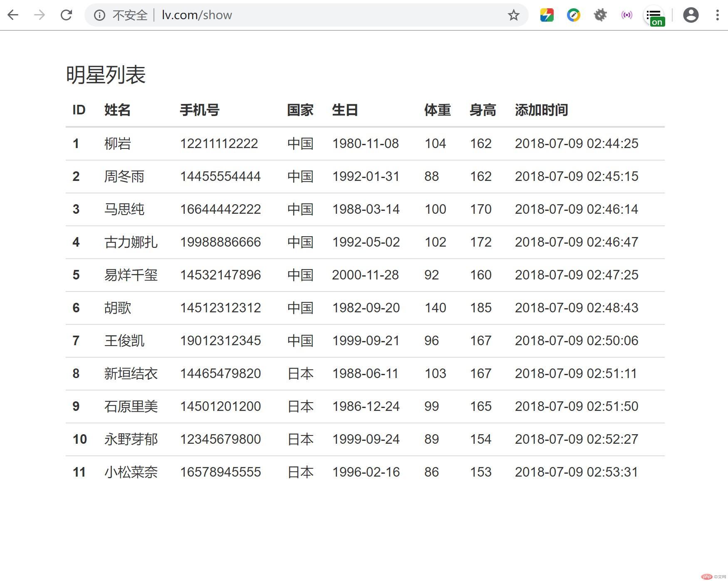Viewport: 728px width, 581px height.
Task: Click phone number 19988886666
Action: tap(220, 242)
